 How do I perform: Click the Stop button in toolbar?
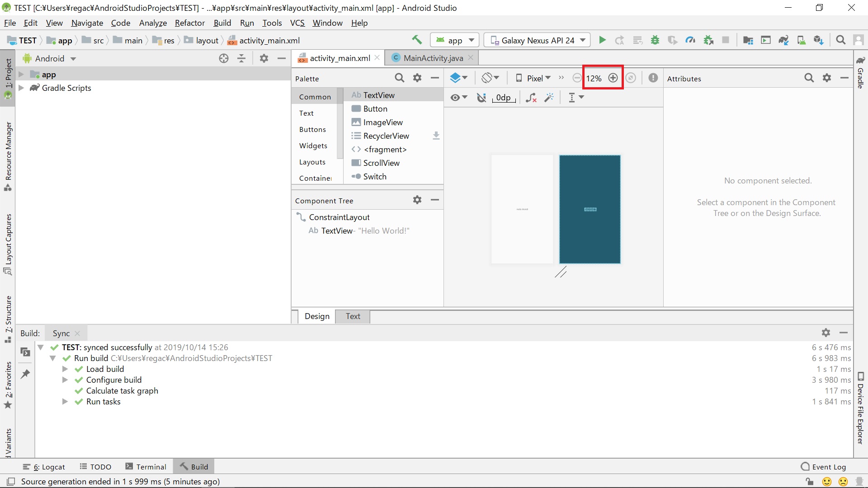click(726, 40)
